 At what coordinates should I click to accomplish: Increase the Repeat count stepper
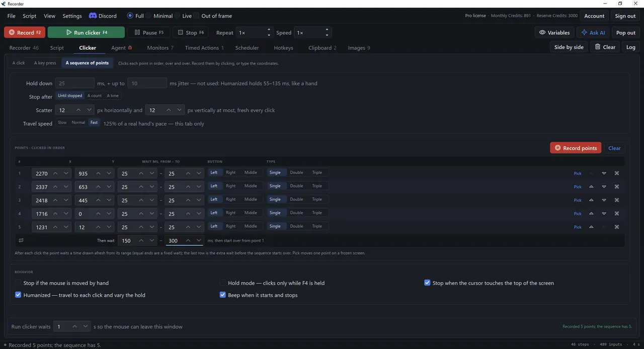coord(269,30)
